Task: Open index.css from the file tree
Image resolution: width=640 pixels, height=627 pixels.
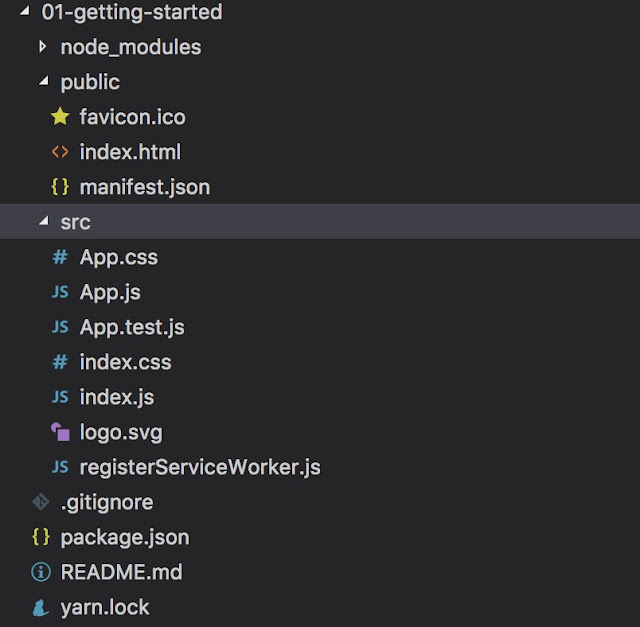Action: pos(126,362)
